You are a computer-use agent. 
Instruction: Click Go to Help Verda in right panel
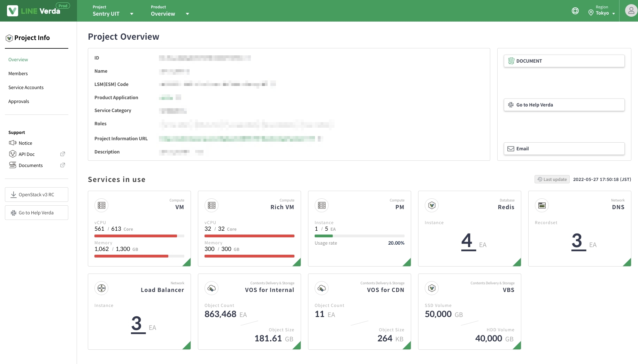pos(564,105)
